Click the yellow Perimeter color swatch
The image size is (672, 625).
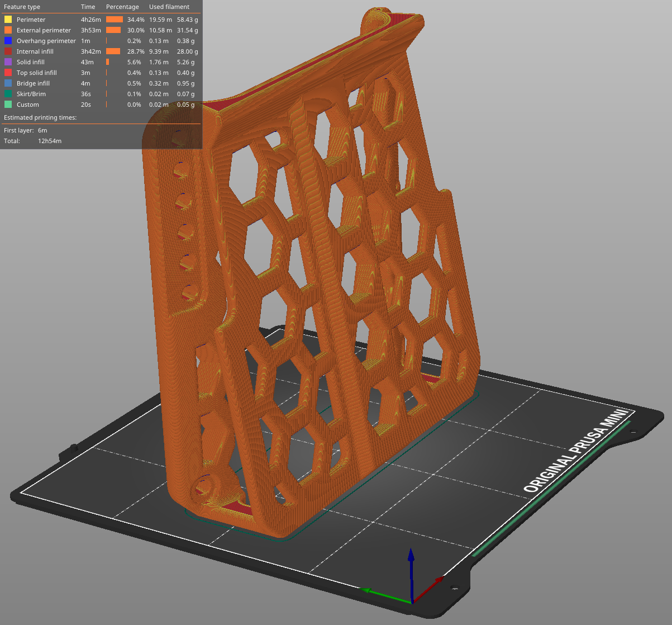click(7, 19)
